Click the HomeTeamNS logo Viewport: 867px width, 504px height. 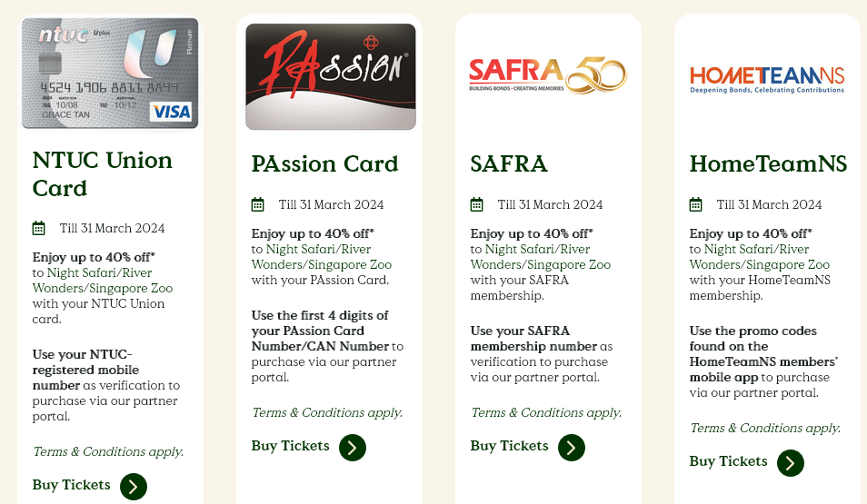[x=766, y=79]
